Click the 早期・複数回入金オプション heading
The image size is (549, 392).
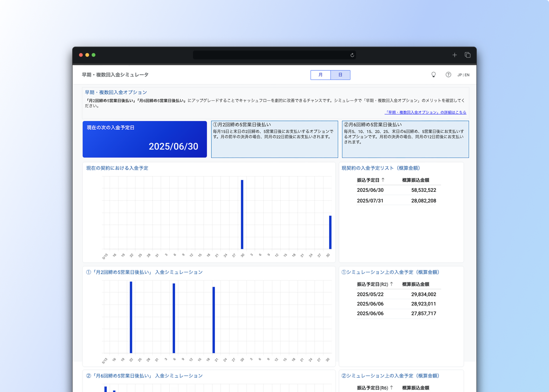(116, 92)
